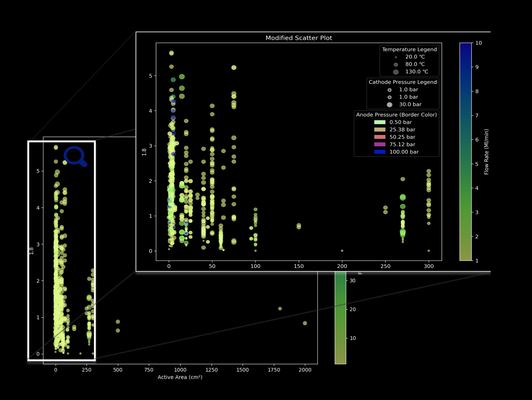The height and width of the screenshot is (400, 532).
Task: Select the 75.12 bar anode pressure swatch
Action: coord(380,144)
